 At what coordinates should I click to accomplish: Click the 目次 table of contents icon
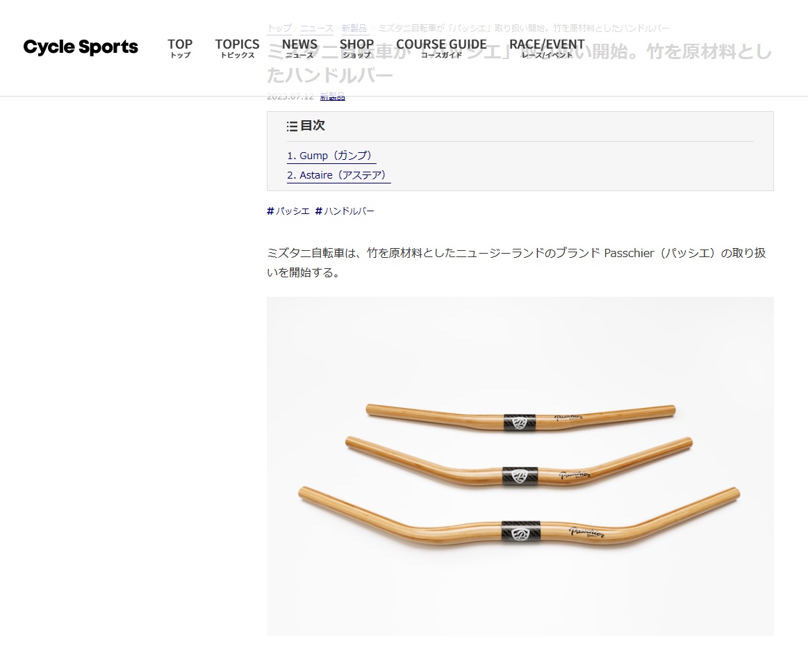(292, 126)
